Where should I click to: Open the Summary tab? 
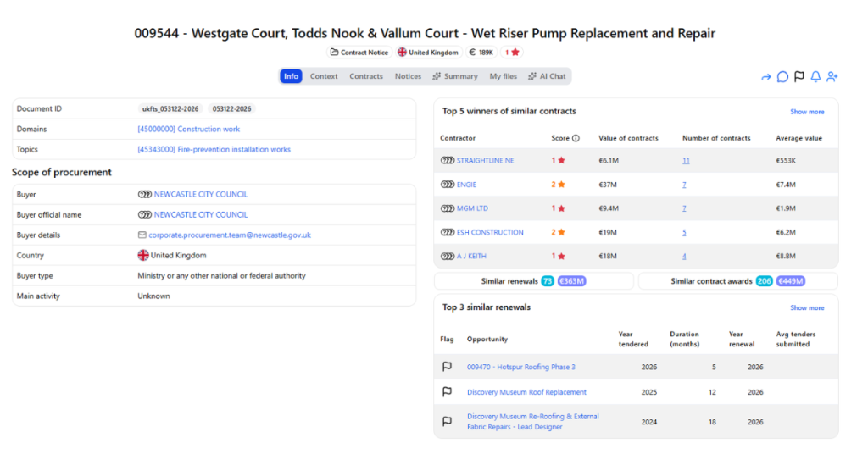(x=455, y=76)
